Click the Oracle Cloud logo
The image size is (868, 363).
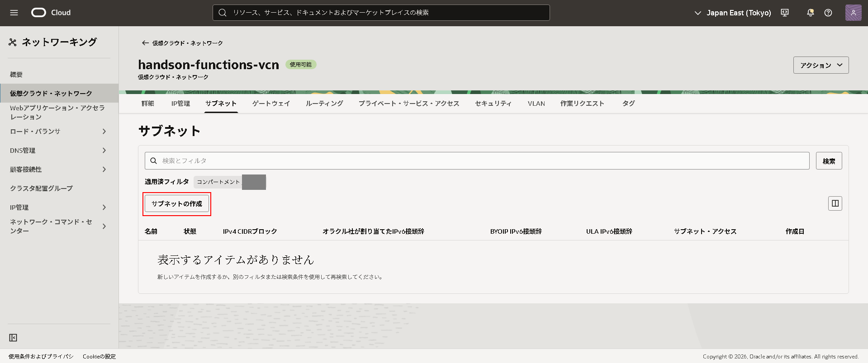(51, 13)
